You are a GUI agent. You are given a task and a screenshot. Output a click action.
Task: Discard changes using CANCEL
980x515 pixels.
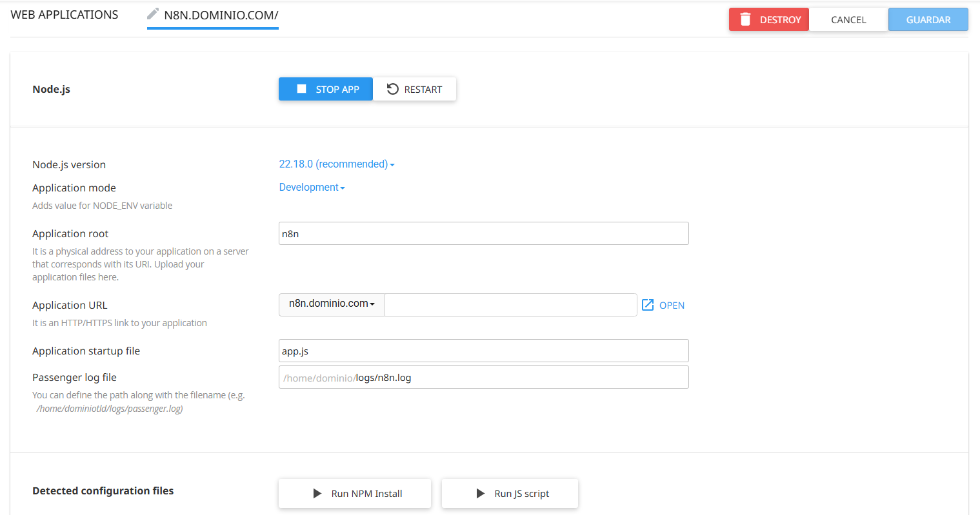848,19
